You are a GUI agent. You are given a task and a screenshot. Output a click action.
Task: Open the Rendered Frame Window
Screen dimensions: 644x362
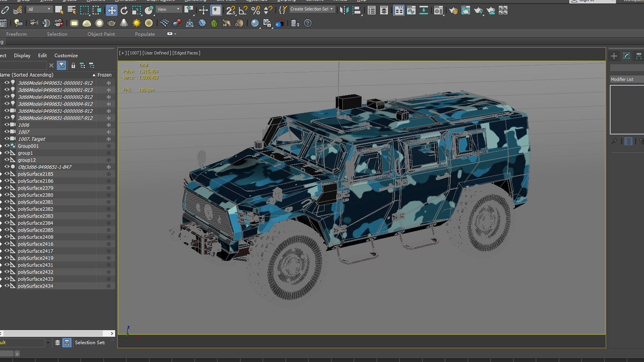coord(466,10)
